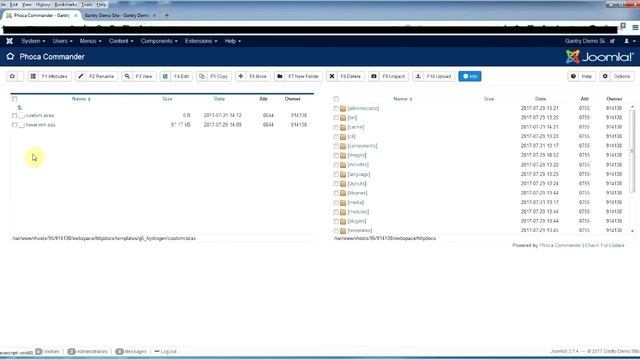
Task: Click the F7 New Folder button
Action: [x=298, y=76]
